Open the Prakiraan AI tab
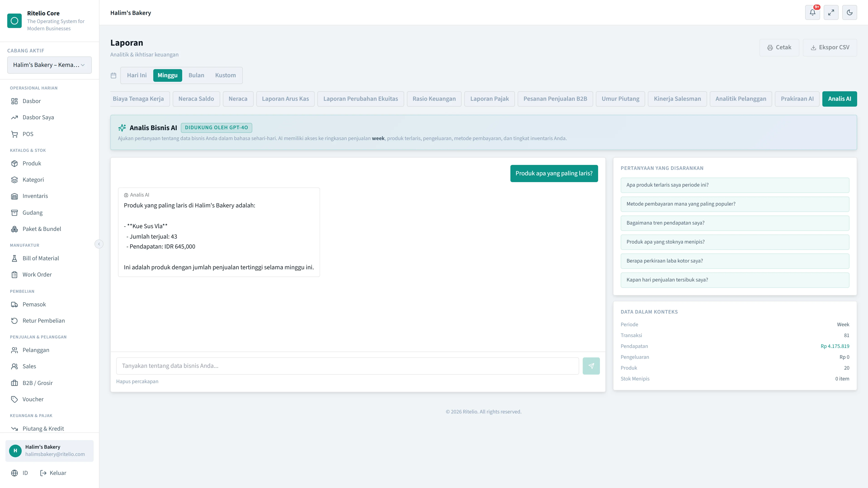 797,99
